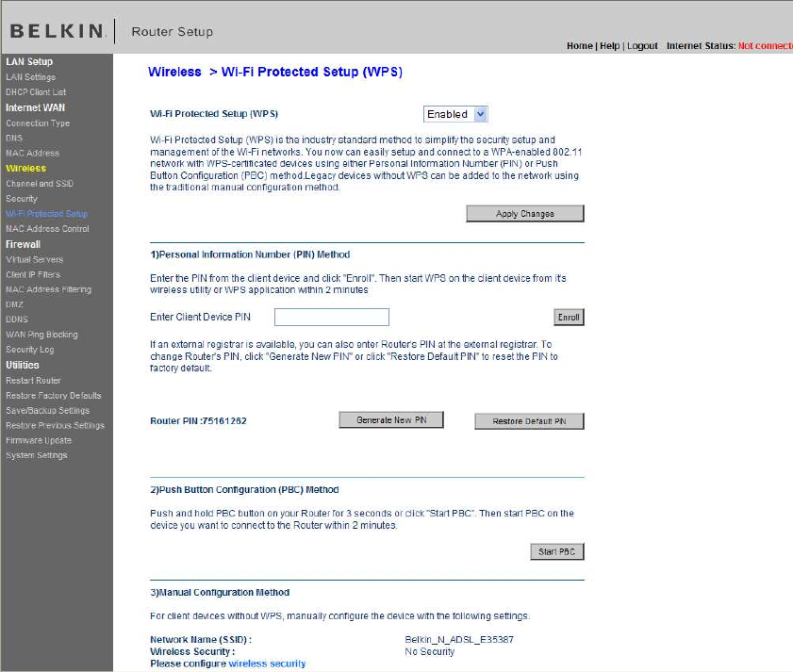Open the Security Log page
The height and width of the screenshot is (672, 793).
point(30,350)
